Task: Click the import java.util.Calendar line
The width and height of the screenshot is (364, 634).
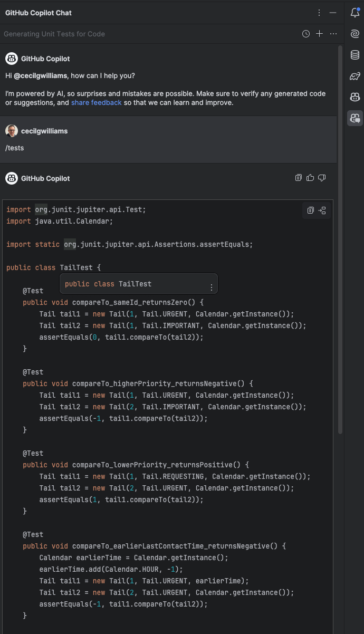Action: (60, 221)
